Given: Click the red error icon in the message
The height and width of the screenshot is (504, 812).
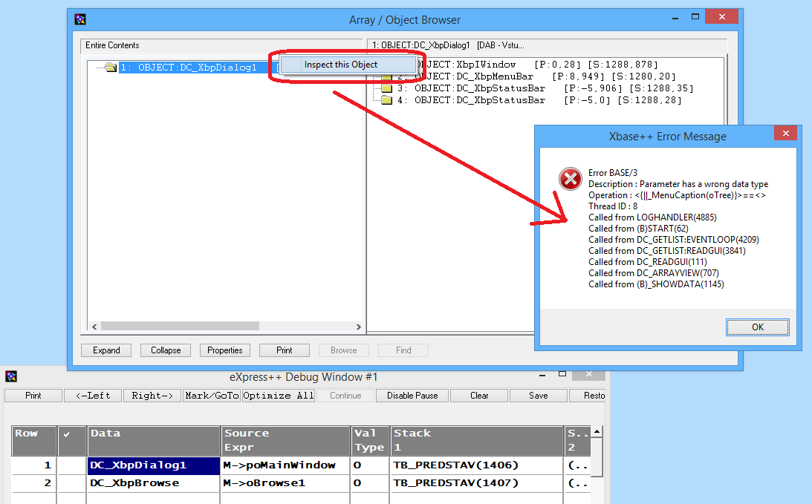Looking at the screenshot, I should pos(570,179).
